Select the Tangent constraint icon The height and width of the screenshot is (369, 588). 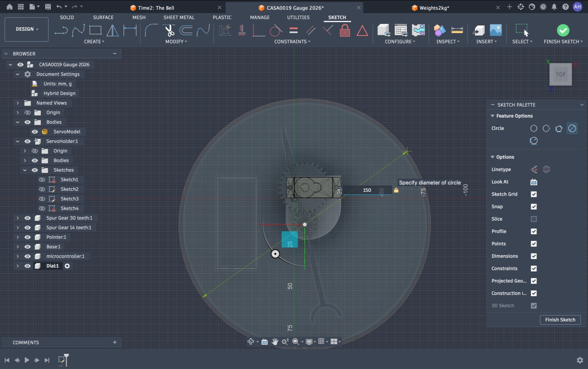(x=276, y=30)
